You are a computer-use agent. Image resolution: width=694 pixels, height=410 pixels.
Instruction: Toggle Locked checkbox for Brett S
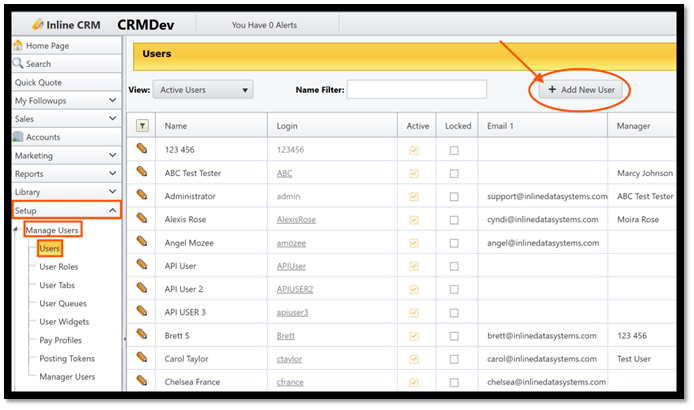[x=454, y=336]
